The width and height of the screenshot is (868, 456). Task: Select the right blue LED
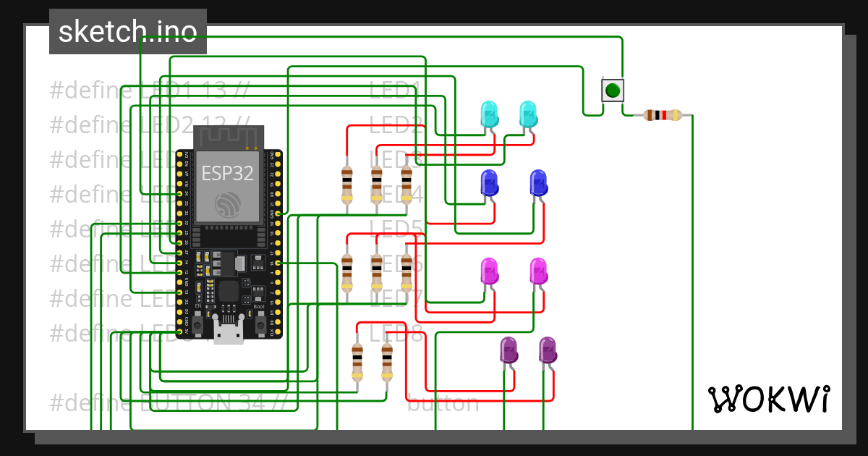[538, 181]
